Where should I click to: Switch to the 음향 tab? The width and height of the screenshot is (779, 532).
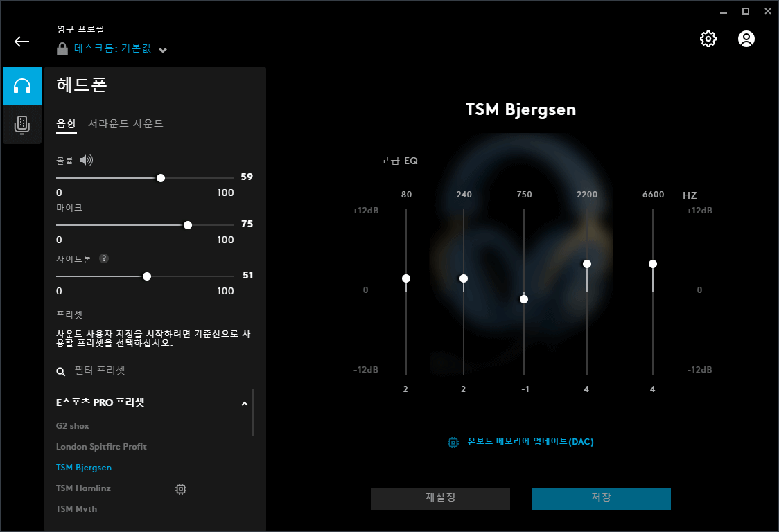point(67,124)
